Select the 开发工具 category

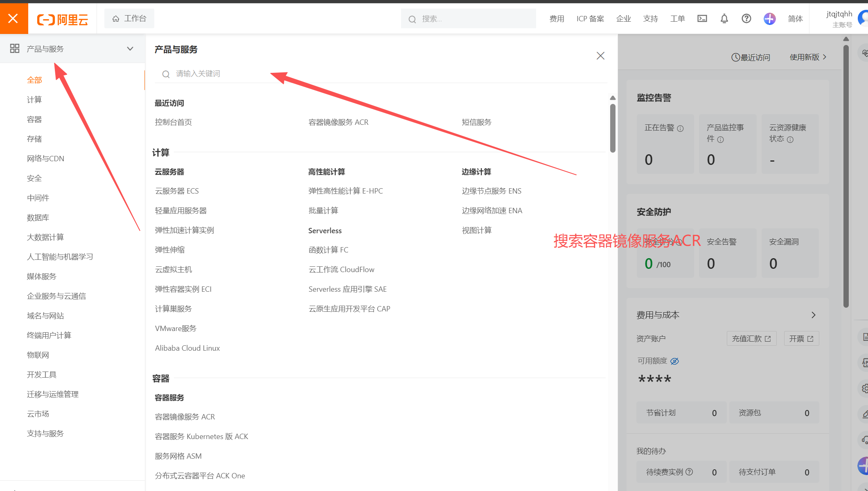(42, 375)
